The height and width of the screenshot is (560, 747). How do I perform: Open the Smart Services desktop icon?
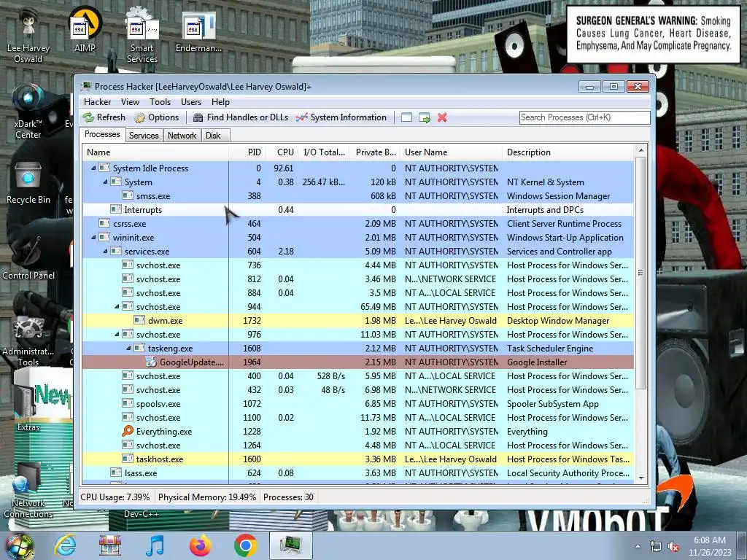point(142,36)
